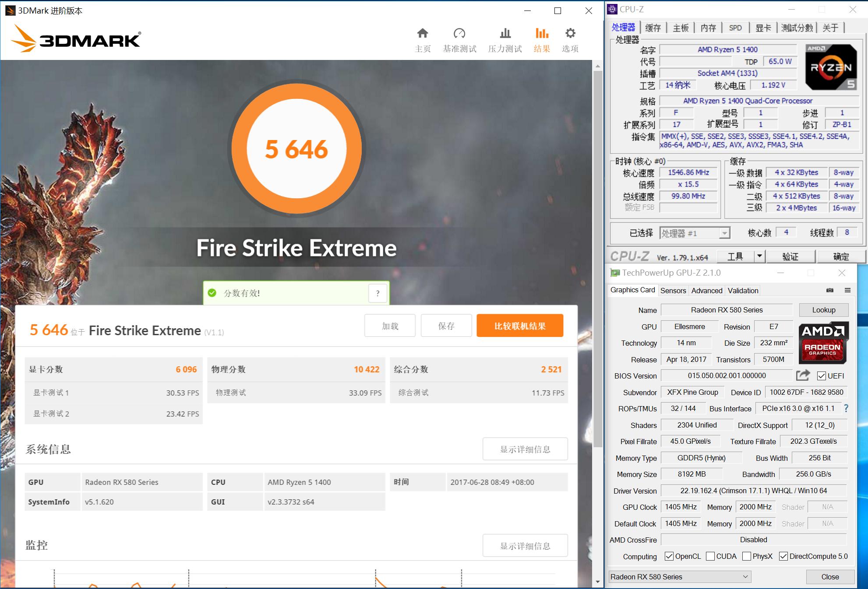The height and width of the screenshot is (589, 868).
Task: Click the combined score value 2 521
Action: click(551, 369)
